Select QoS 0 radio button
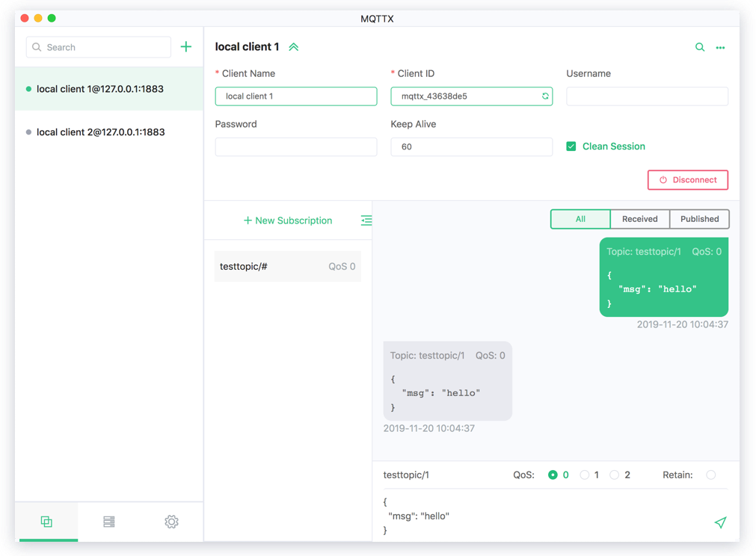The width and height of the screenshot is (756, 556). pyautogui.click(x=553, y=475)
